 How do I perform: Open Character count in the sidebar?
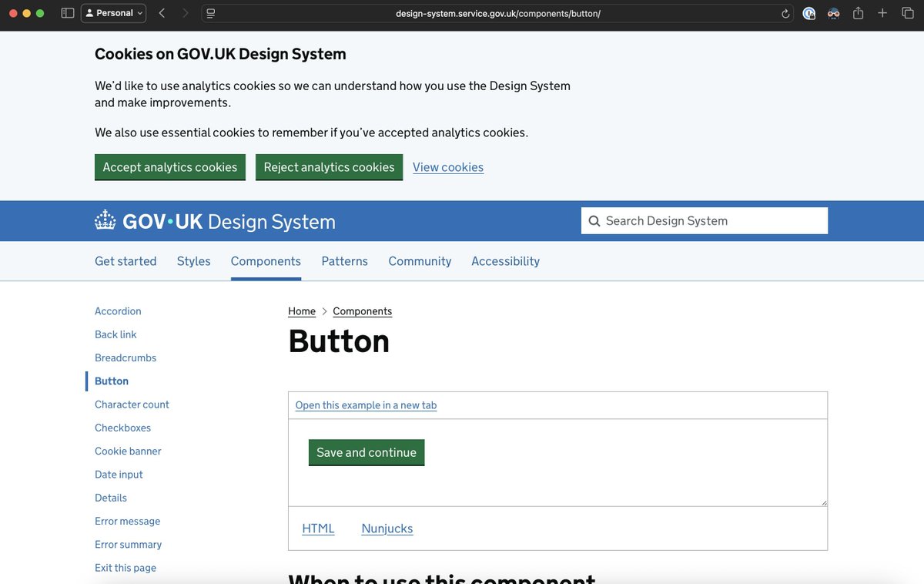click(x=132, y=404)
